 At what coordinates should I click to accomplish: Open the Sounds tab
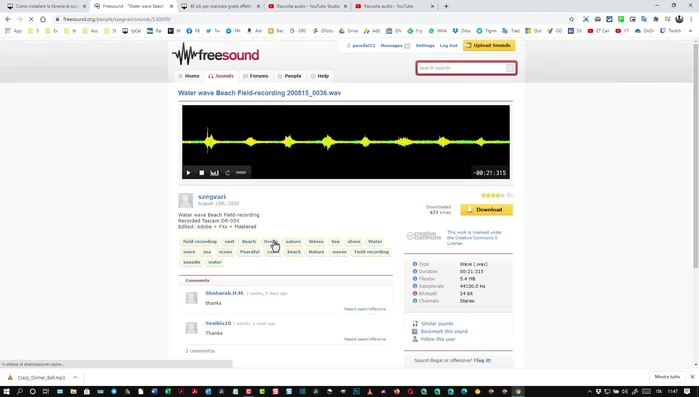[221, 76]
